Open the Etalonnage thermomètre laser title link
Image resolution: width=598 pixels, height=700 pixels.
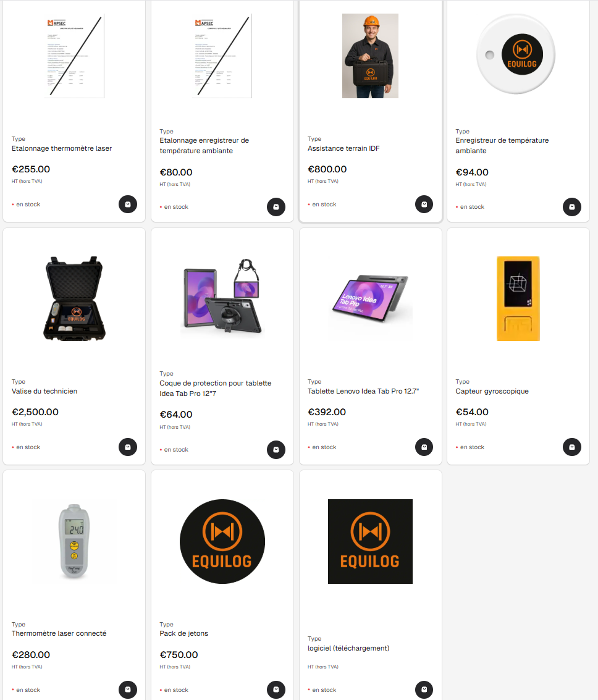tap(62, 148)
